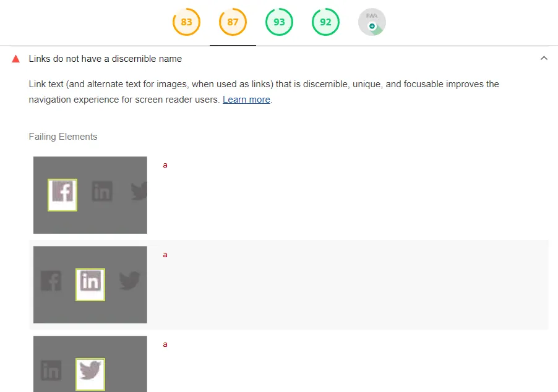Image resolution: width=558 pixels, height=392 pixels.
Task: Select the highlighted Facebook icon in the first failing element
Action: [x=62, y=195]
